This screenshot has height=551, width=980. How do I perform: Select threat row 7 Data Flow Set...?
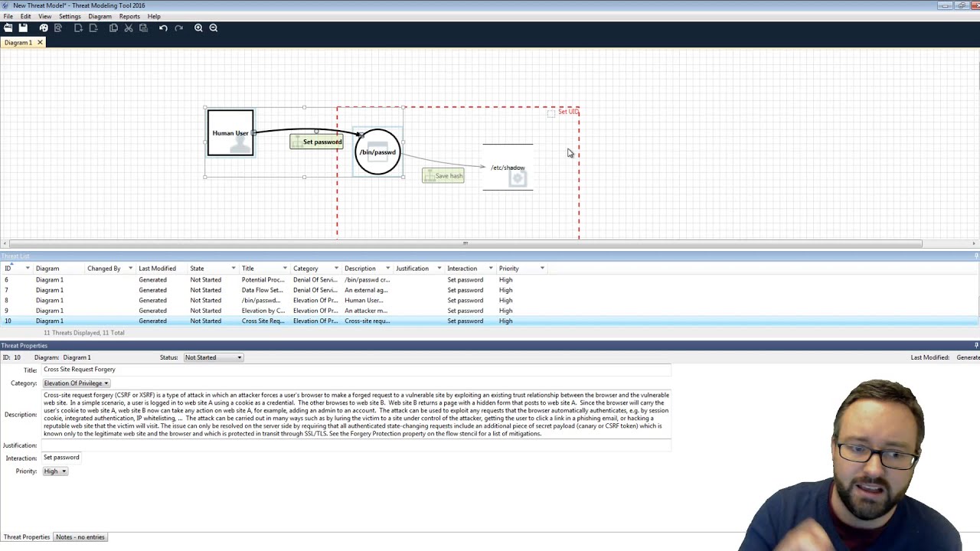pyautogui.click(x=490, y=290)
